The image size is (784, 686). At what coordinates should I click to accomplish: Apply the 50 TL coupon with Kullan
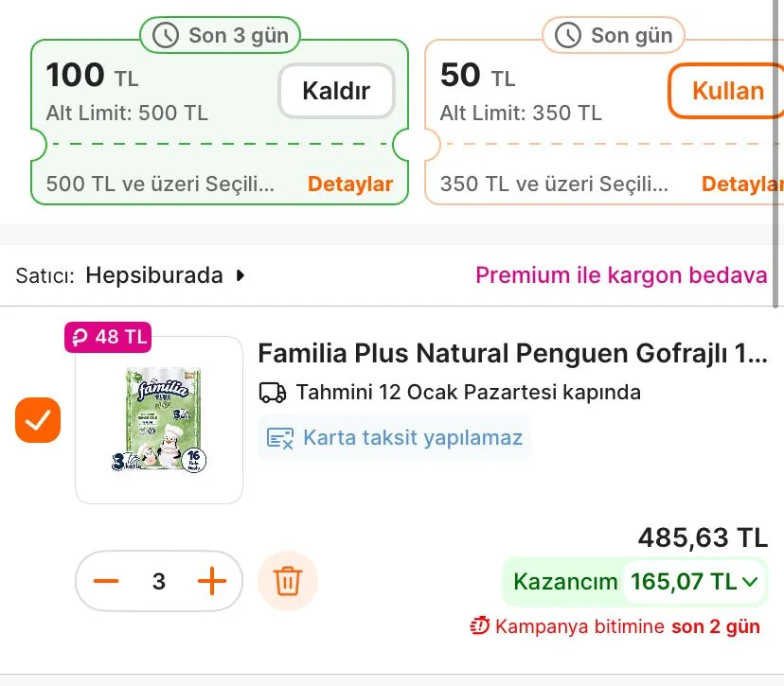click(x=727, y=92)
